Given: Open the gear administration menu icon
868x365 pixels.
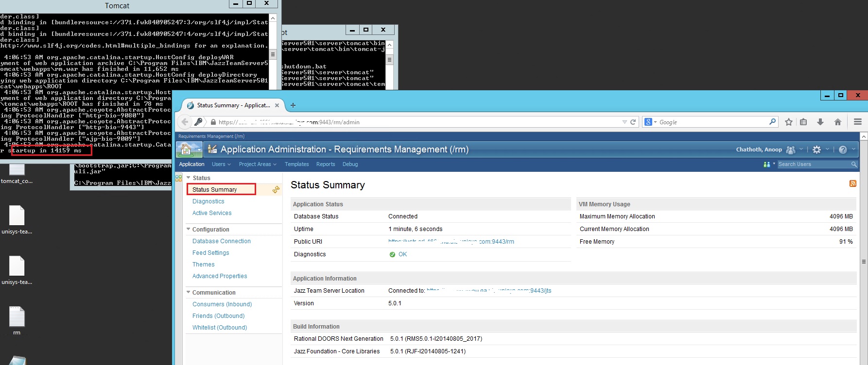Looking at the screenshot, I should coord(817,150).
